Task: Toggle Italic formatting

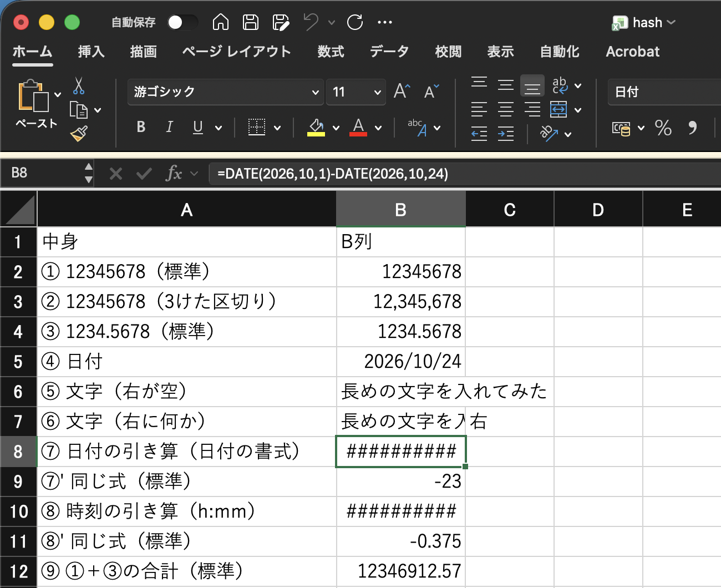Action: coord(170,127)
